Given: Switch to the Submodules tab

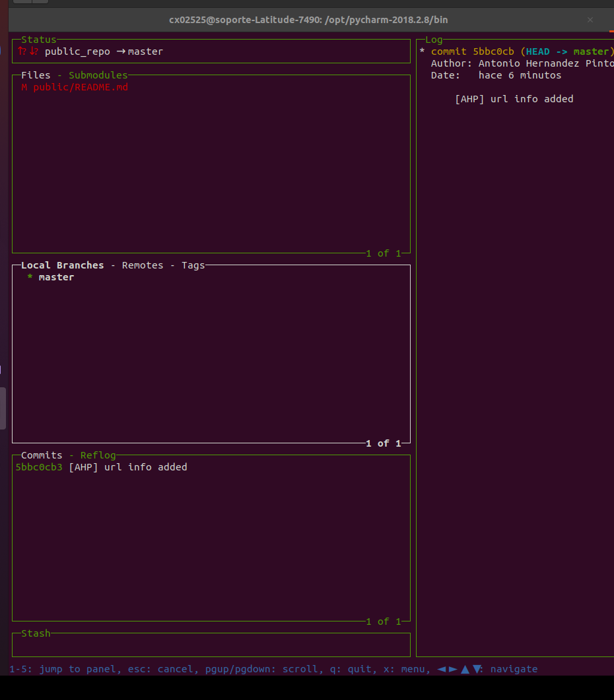Looking at the screenshot, I should tap(98, 75).
